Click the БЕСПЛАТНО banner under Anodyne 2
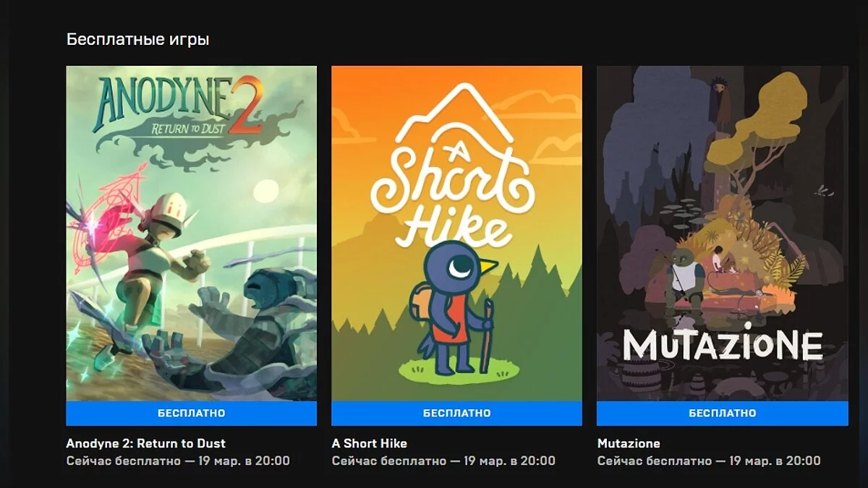The width and height of the screenshot is (868, 488). [191, 414]
